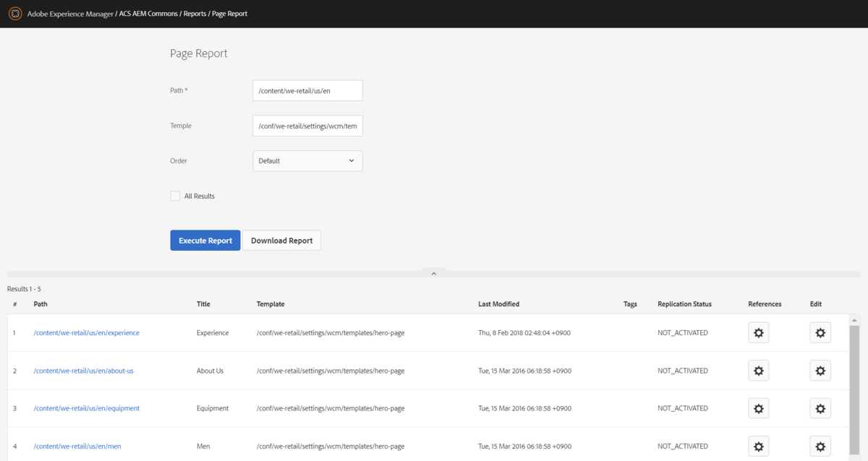Focus the Temple input field

(307, 126)
